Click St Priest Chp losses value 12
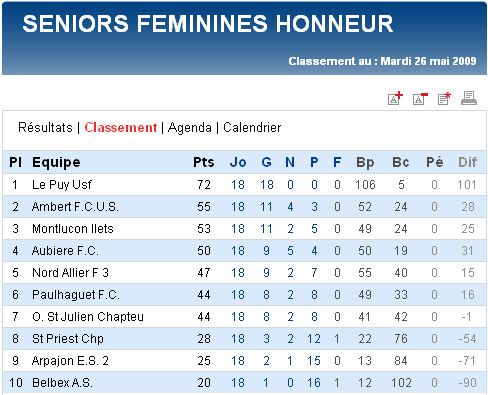488x395 pixels. [314, 339]
